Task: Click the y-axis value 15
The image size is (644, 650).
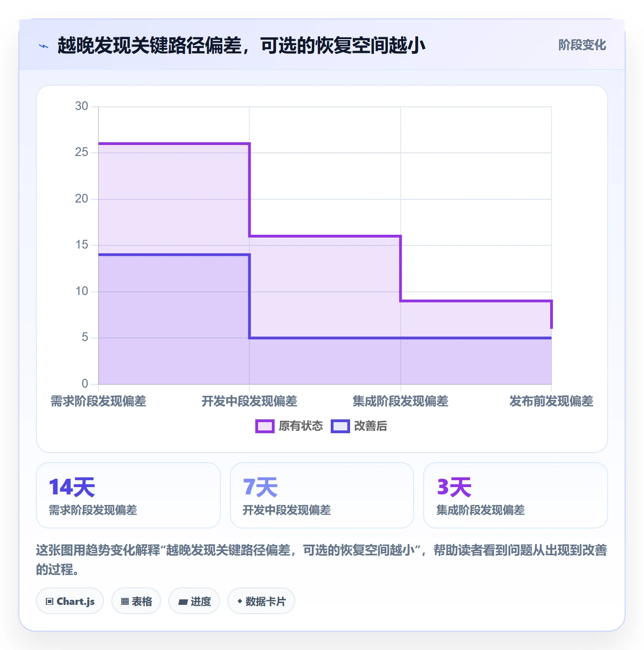Action: (x=81, y=245)
